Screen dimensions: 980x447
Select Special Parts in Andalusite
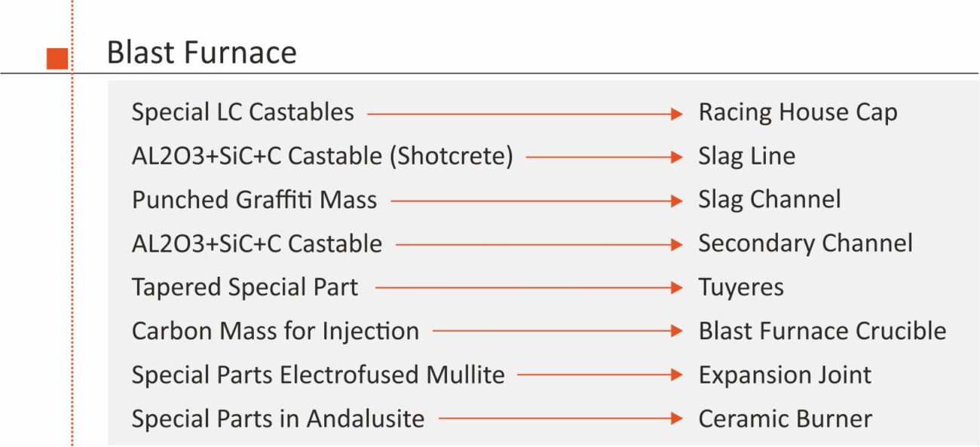(278, 418)
